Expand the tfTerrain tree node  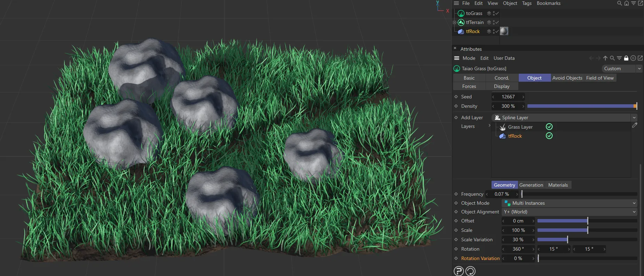point(454,22)
